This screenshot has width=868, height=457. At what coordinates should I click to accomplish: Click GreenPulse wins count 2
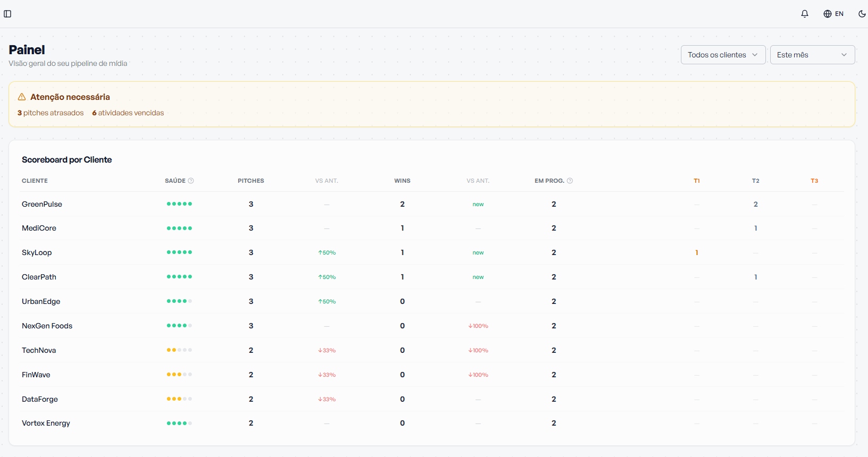(x=402, y=204)
